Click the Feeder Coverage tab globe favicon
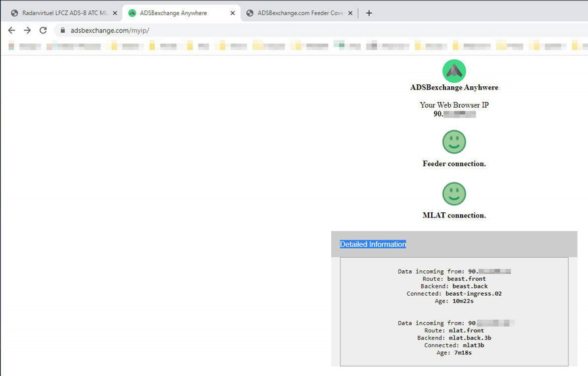The width and height of the screenshot is (588, 376). coord(250,13)
